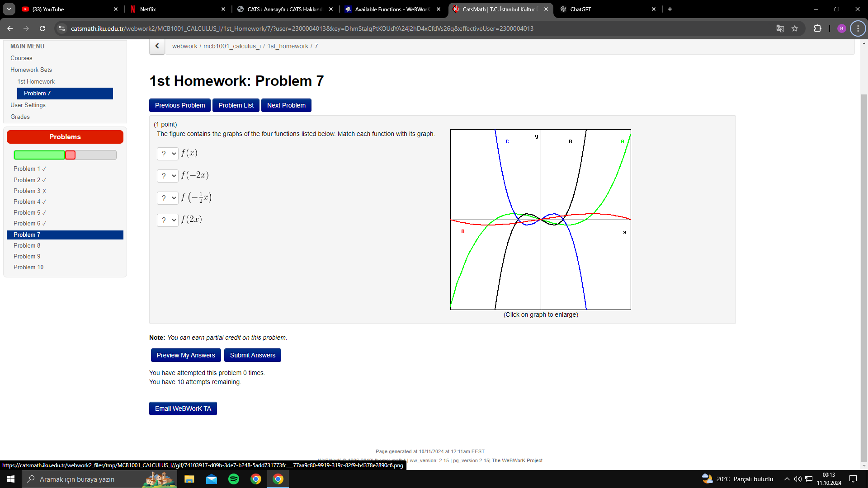Open the Mail app from the taskbar
Viewport: 868px width, 488px height.
click(212, 479)
